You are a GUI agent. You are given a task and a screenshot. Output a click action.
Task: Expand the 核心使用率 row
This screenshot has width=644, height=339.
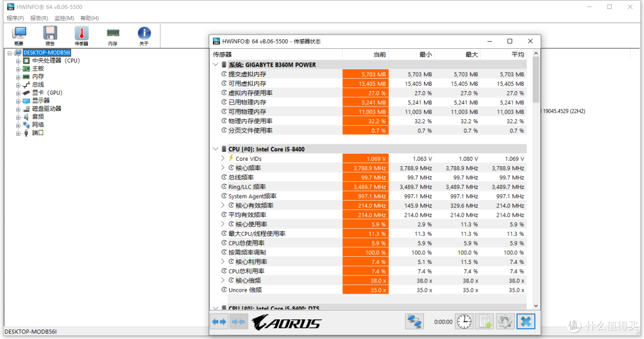(222, 224)
